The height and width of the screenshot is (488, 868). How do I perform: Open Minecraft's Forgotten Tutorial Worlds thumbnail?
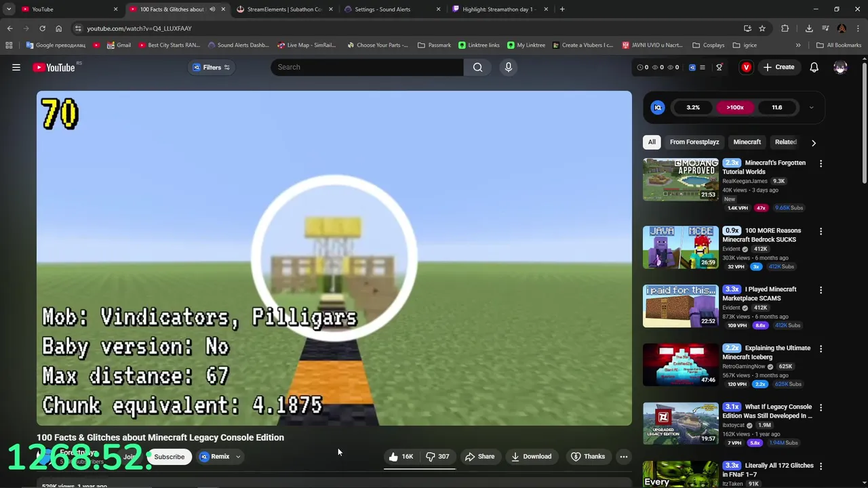pos(680,180)
